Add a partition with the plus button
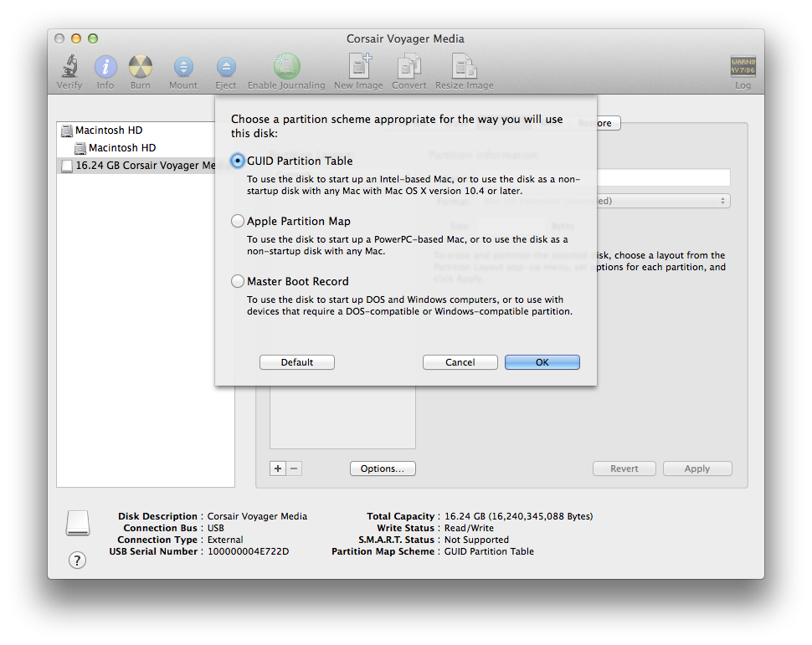 click(278, 468)
